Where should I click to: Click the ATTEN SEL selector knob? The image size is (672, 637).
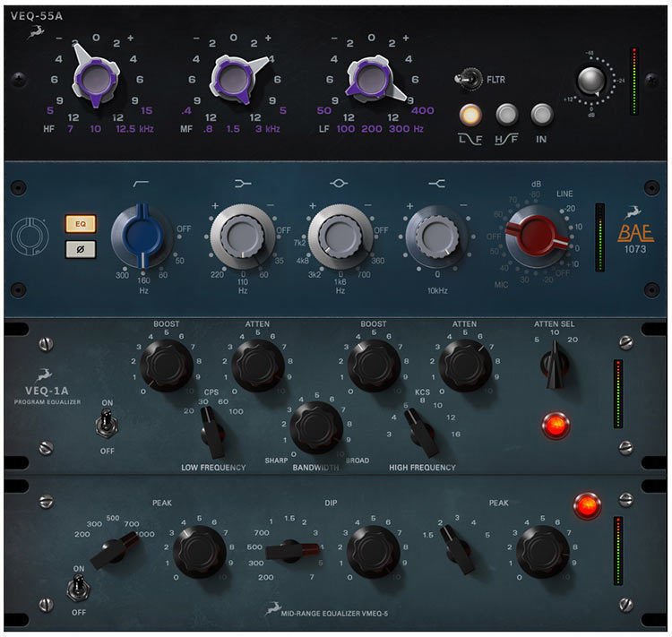click(x=555, y=365)
